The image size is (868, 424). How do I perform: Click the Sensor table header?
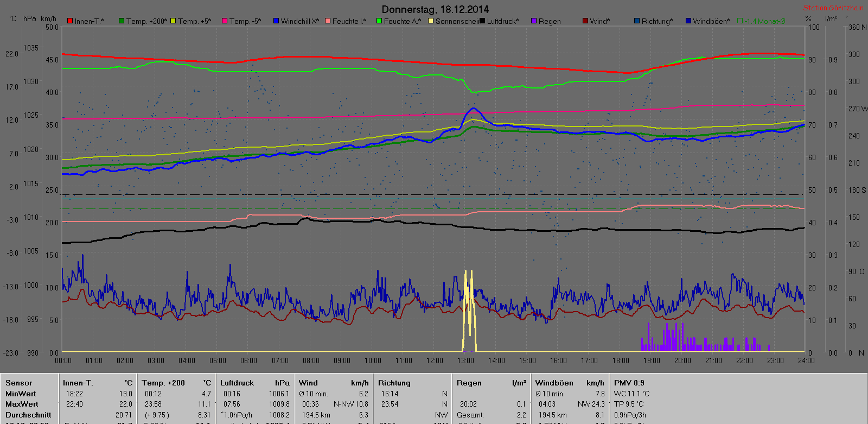[x=19, y=383]
